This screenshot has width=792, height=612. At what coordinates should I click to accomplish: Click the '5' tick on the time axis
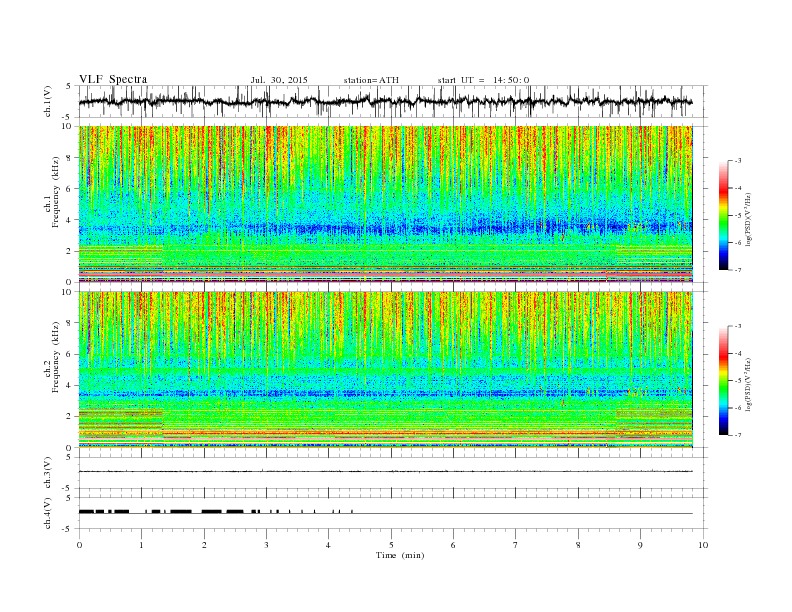[391, 545]
